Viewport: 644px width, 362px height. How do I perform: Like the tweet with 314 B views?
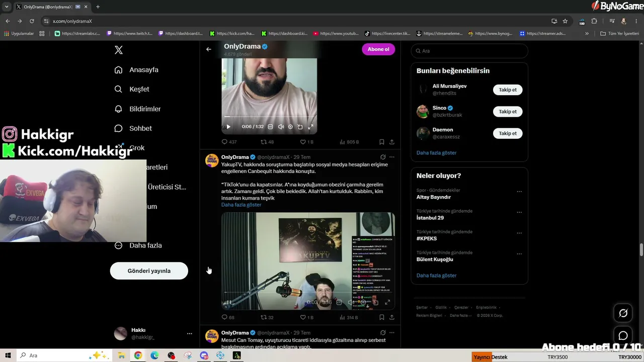[307, 317]
